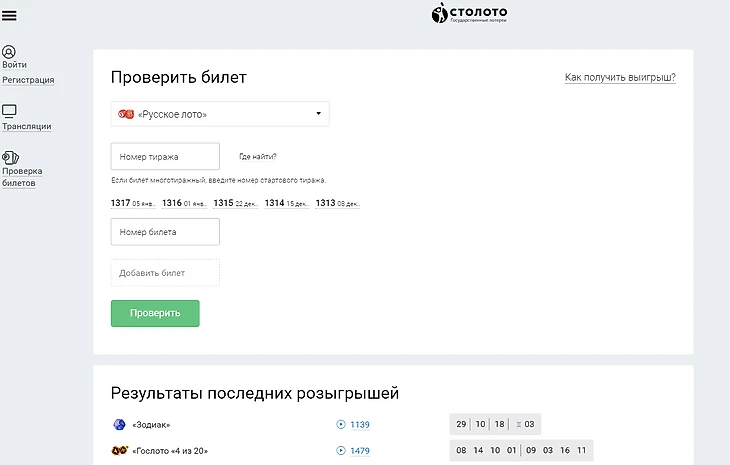The image size is (730, 465).
Task: Click the Трансляции monitor icon
Action: (x=9, y=111)
